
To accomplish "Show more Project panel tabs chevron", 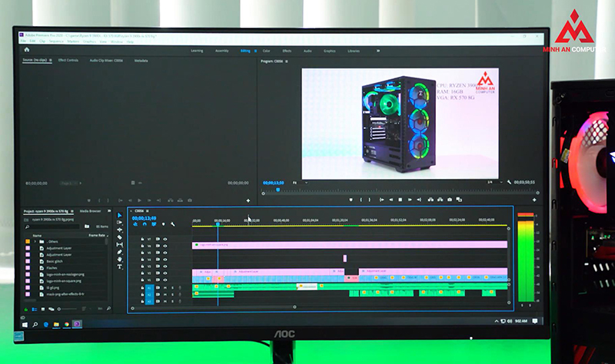I will [x=109, y=211].
